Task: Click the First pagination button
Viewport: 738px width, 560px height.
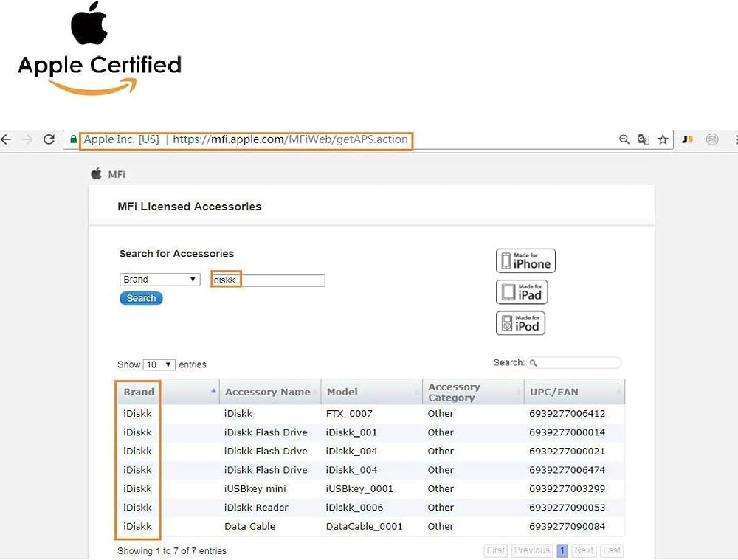Action: point(496,550)
